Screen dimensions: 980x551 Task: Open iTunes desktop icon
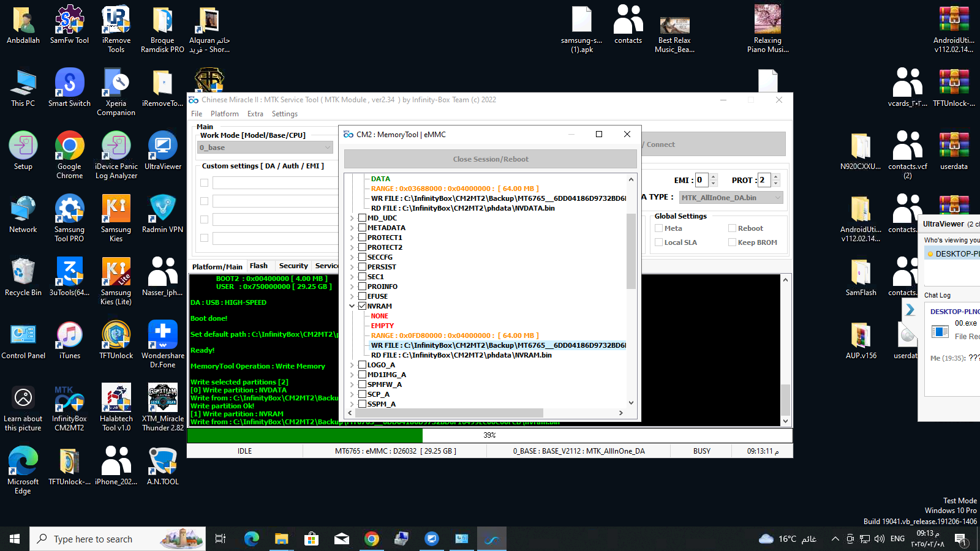point(69,340)
